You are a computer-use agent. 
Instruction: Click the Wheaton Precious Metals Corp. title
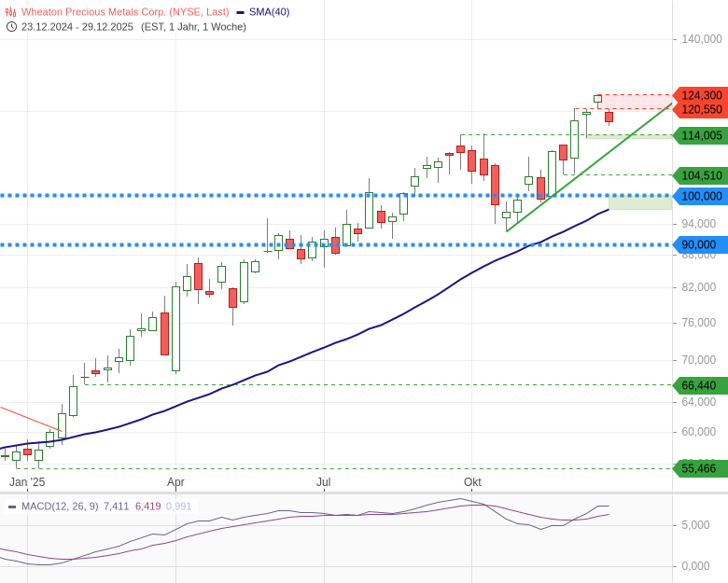[x=125, y=12]
